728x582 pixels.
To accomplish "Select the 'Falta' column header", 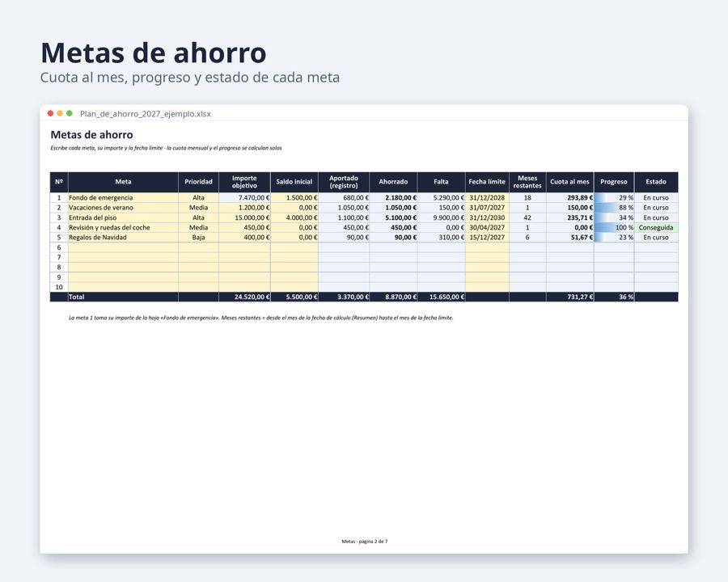I will (x=441, y=182).
